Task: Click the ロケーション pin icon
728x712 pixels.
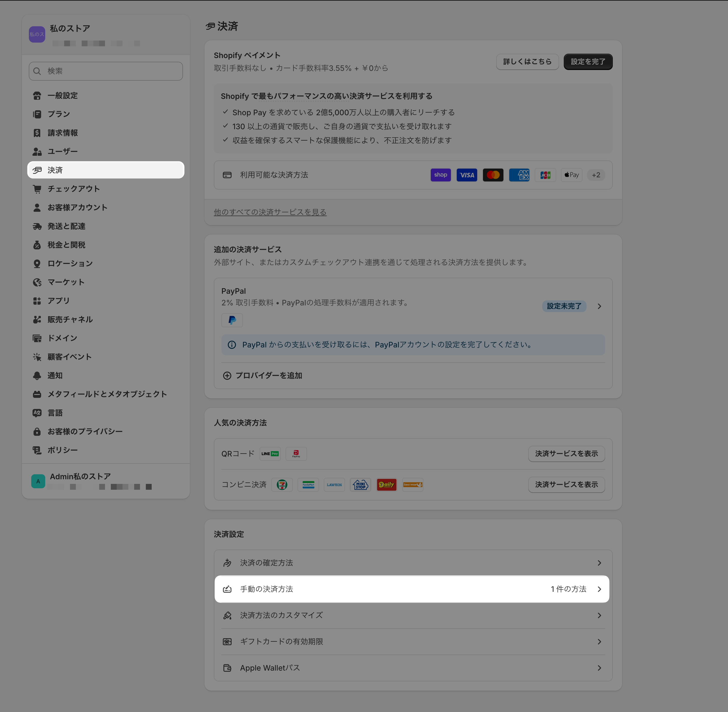Action: pos(37,264)
